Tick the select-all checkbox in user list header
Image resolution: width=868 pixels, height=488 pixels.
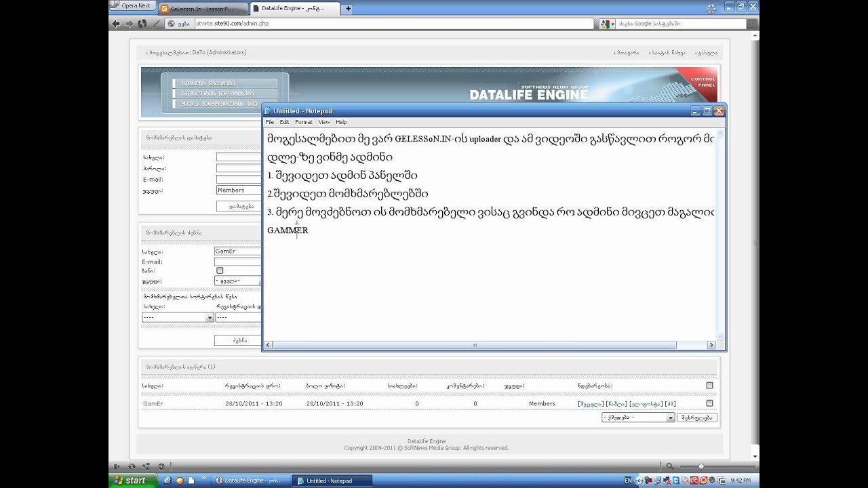coord(709,385)
